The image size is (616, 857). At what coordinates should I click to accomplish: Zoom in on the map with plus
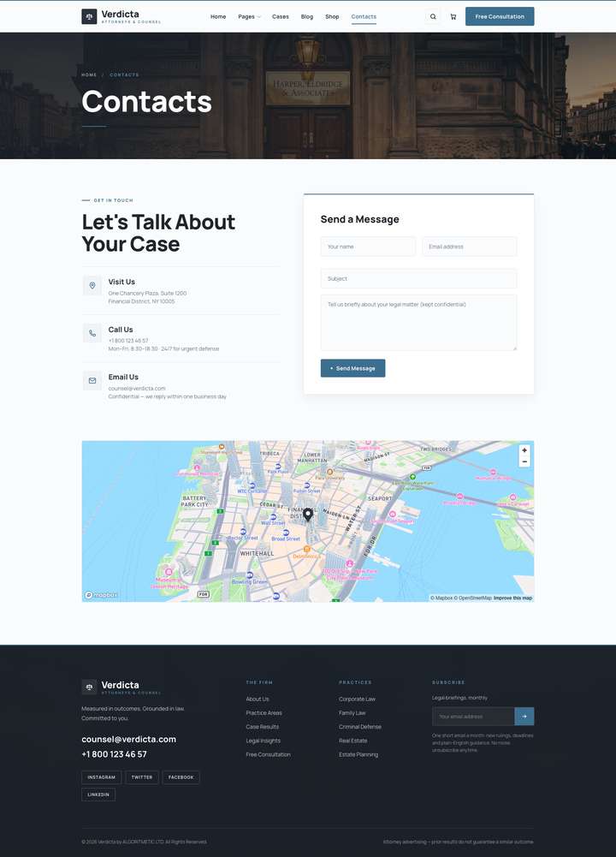524,450
